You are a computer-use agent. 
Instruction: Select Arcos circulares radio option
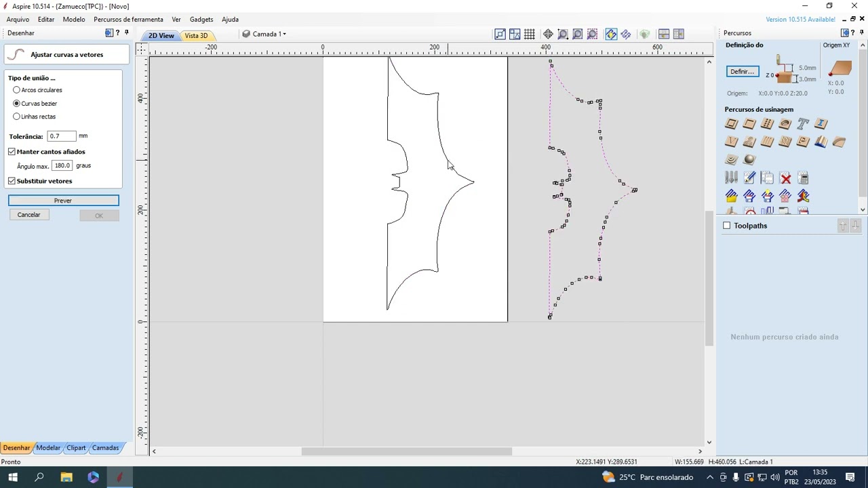16,90
